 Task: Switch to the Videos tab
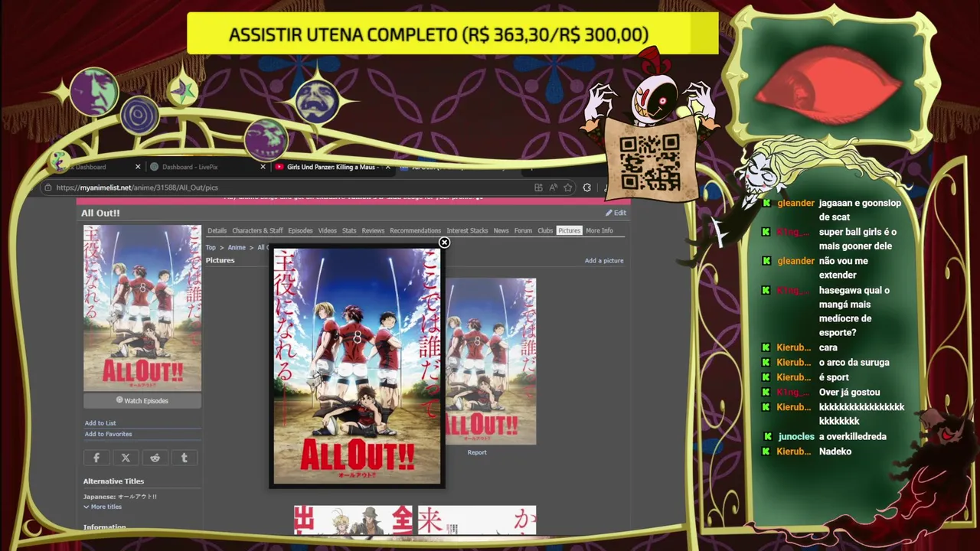tap(328, 230)
